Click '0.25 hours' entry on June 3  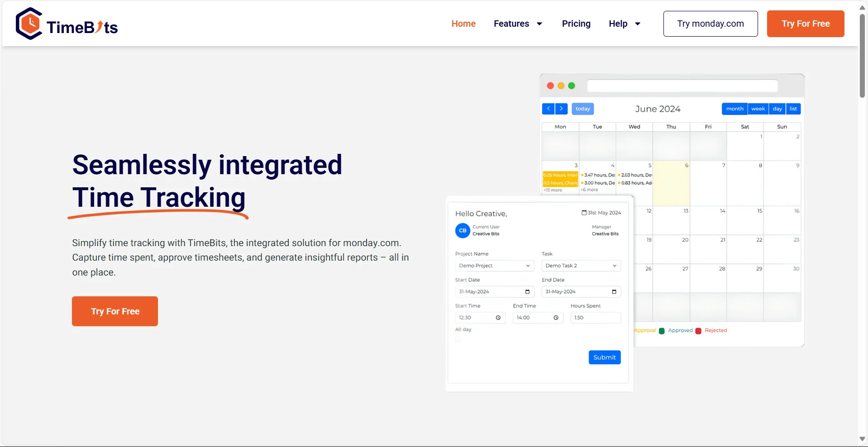[561, 175]
